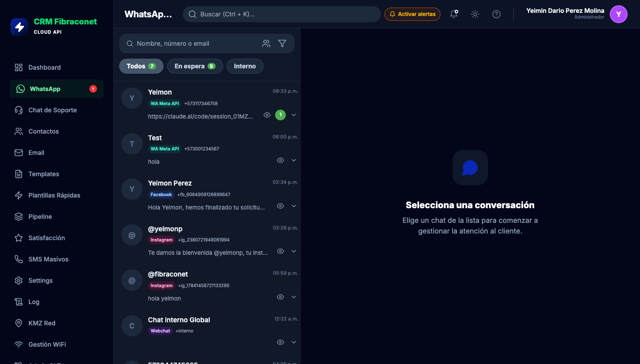Toggle the eye icon on Chat Interno Global
Viewport: 640px width, 364px height.
pos(280,342)
